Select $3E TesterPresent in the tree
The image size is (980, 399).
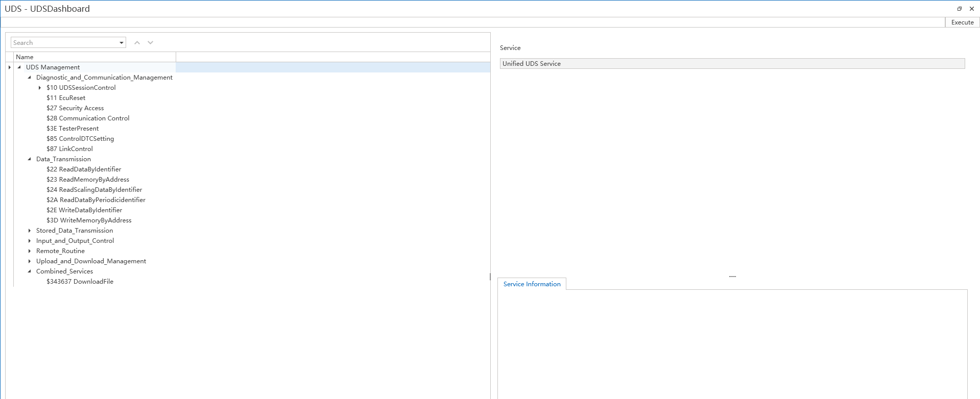pos(73,129)
